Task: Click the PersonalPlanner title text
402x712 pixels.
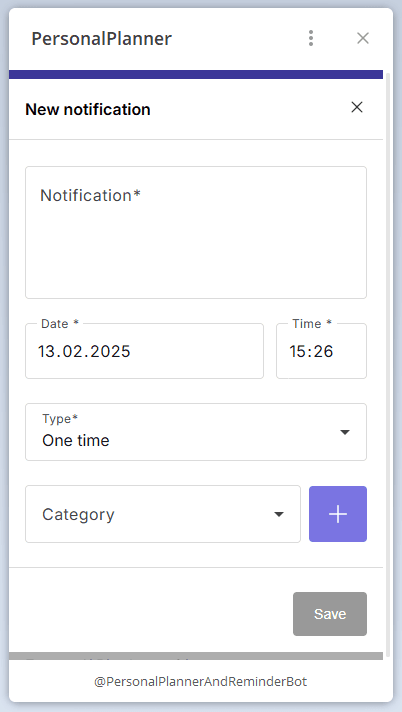Action: tap(101, 39)
